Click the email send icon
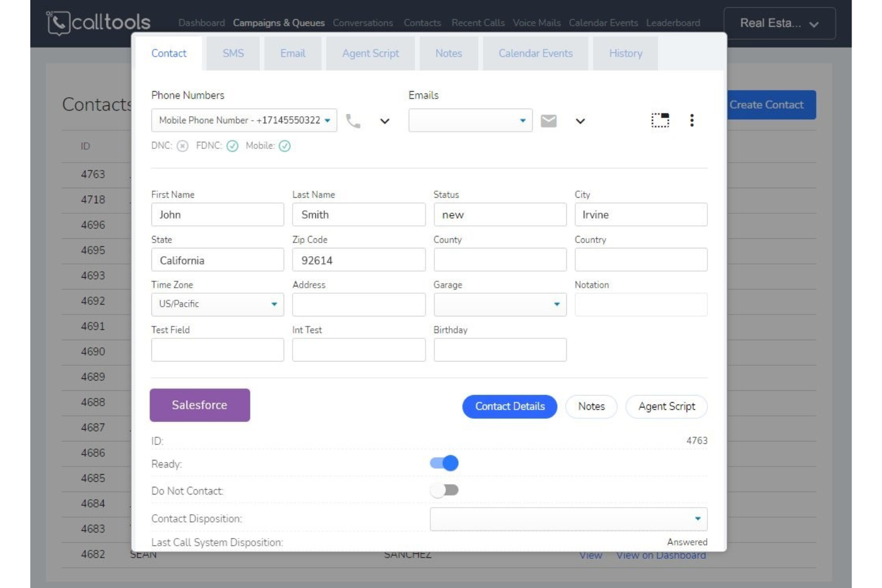This screenshot has width=882, height=588. click(548, 120)
